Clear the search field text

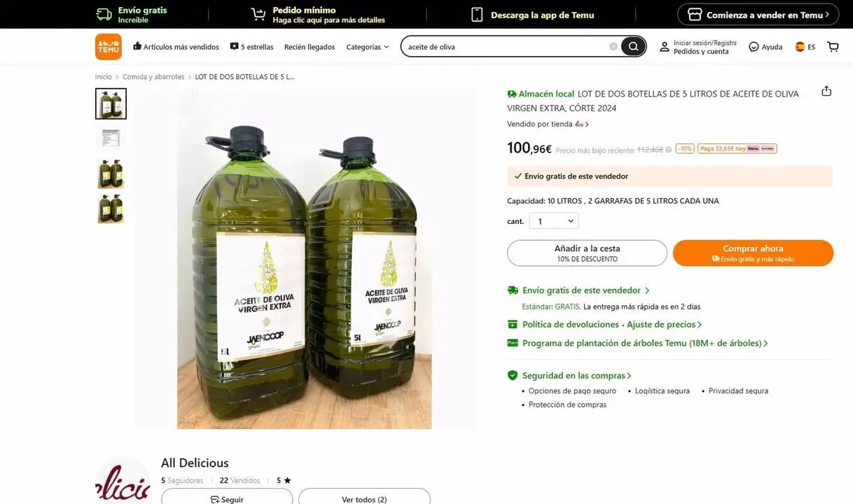pos(613,47)
